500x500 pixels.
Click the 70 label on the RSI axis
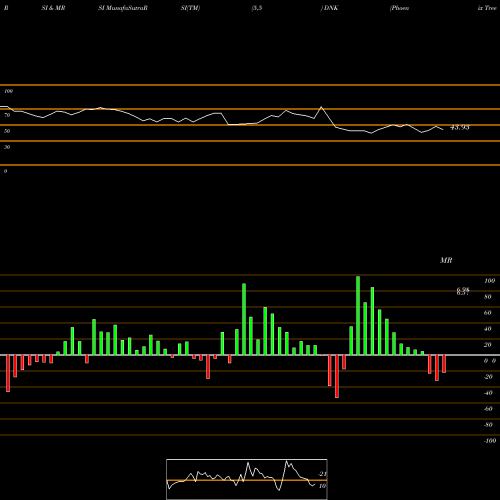[x=7, y=115]
